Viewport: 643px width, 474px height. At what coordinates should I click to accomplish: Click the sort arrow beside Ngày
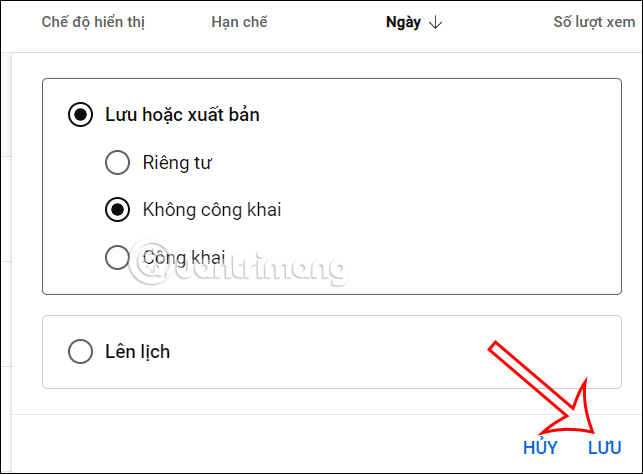435,23
